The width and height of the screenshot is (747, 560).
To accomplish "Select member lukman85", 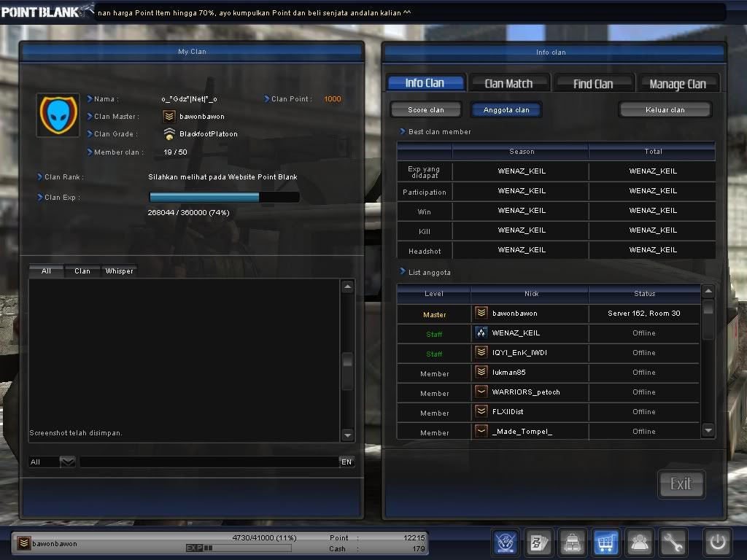I will [x=549, y=373].
